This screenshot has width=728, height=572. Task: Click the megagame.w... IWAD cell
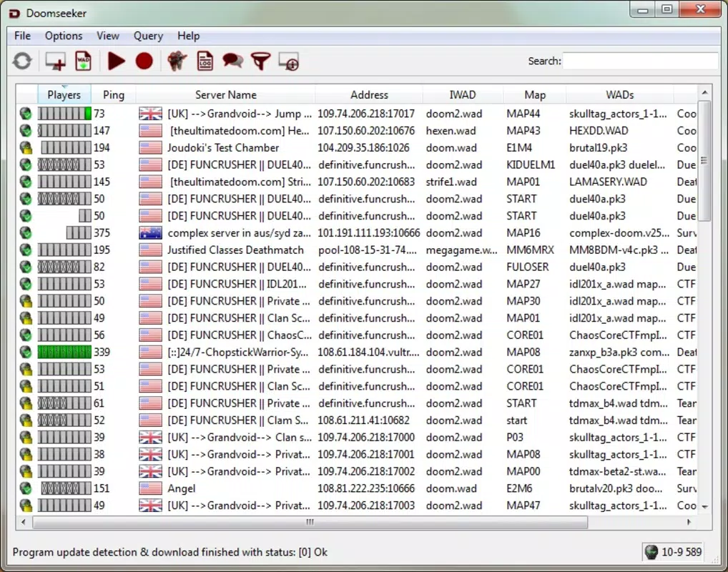point(461,250)
